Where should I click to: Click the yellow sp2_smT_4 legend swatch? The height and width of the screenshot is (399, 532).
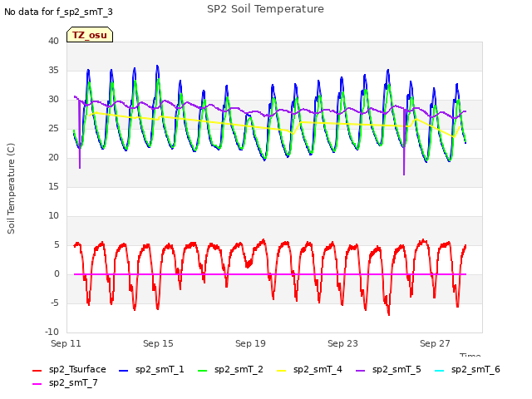282,371
